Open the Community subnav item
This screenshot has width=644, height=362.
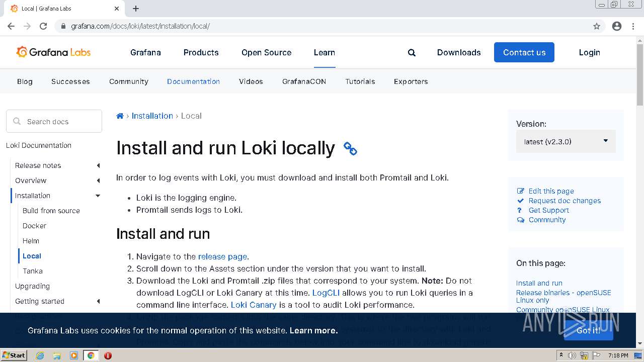129,81
